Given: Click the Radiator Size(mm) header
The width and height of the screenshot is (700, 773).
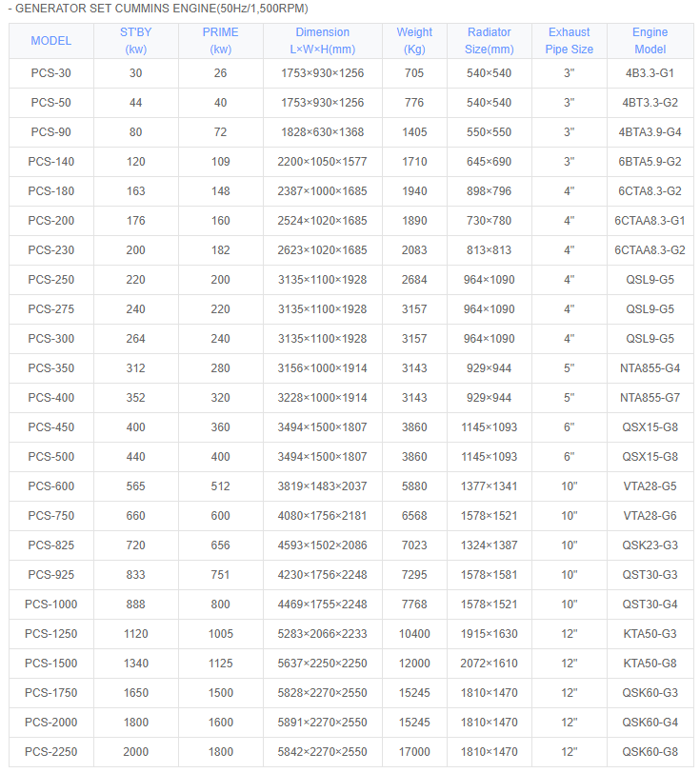Looking at the screenshot, I should pyautogui.click(x=490, y=41).
